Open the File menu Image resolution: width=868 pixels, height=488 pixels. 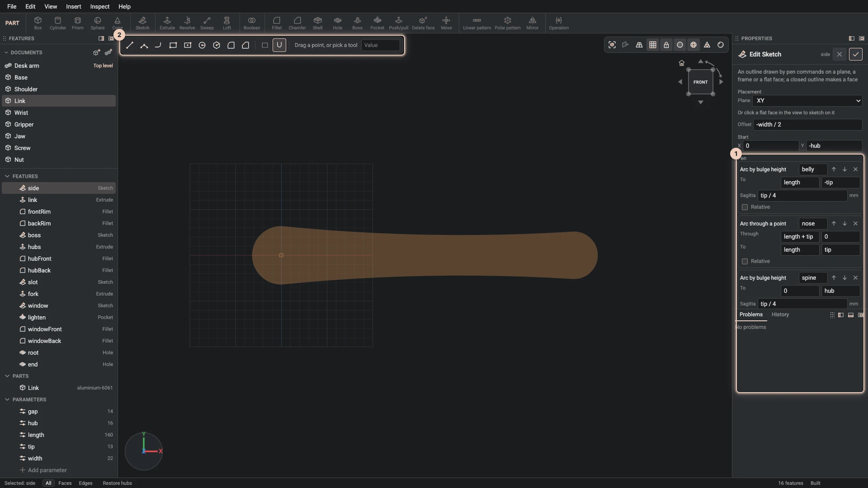(x=12, y=6)
